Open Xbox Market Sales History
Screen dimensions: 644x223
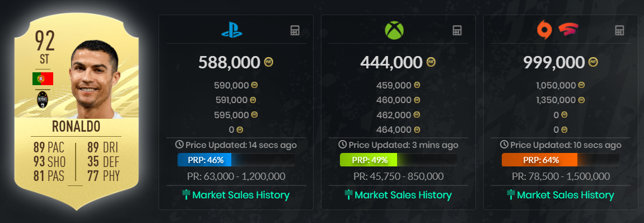pos(398,195)
